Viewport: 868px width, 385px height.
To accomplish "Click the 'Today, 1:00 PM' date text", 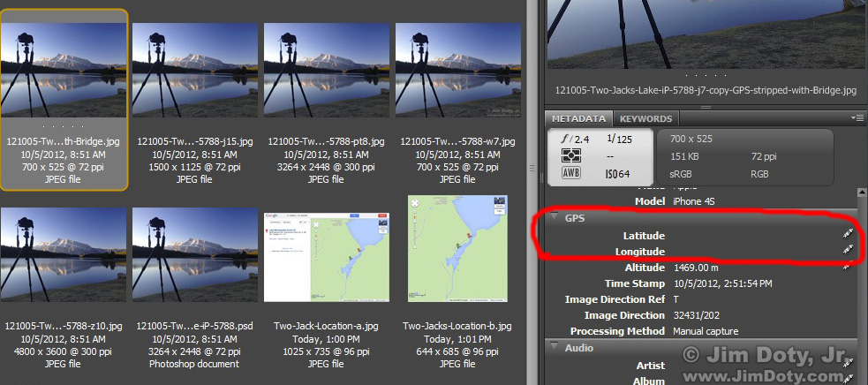I will tap(326, 338).
